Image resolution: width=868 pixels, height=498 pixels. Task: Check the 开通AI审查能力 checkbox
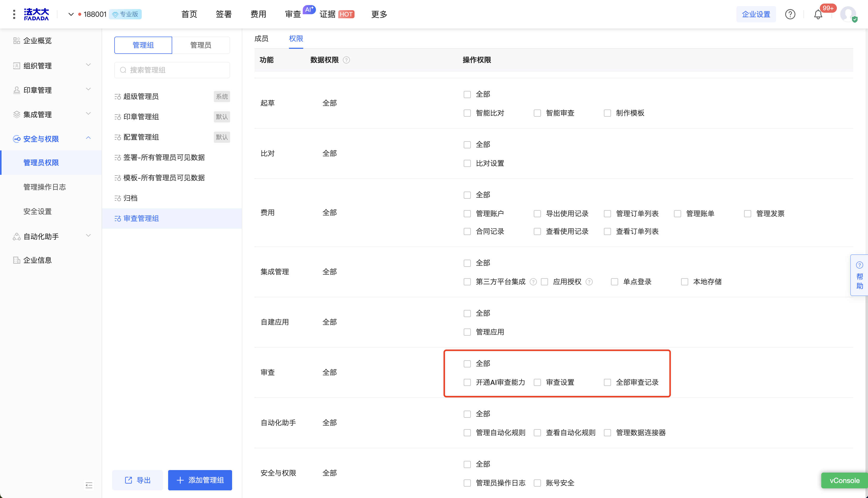tap(467, 382)
